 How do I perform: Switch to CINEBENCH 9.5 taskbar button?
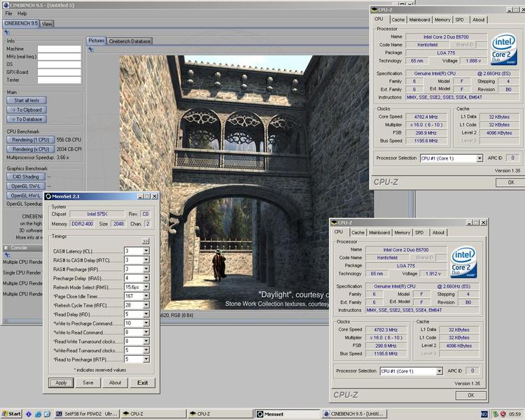pyautogui.click(x=354, y=414)
